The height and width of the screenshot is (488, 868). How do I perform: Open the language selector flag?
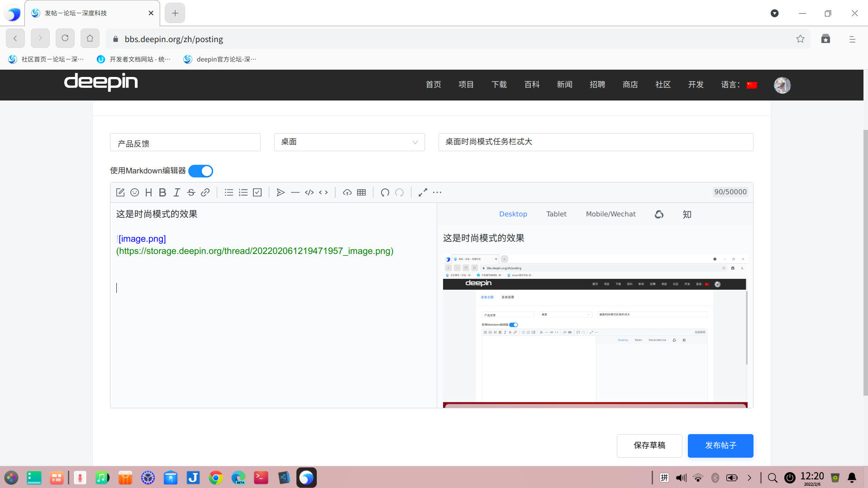[x=752, y=85]
